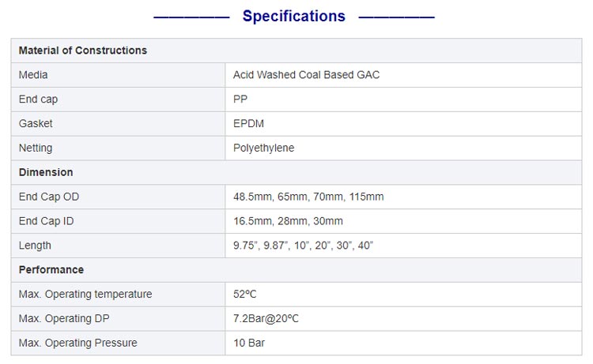The width and height of the screenshot is (593, 364).
Task: Click the Netting label
Action: click(x=36, y=148)
